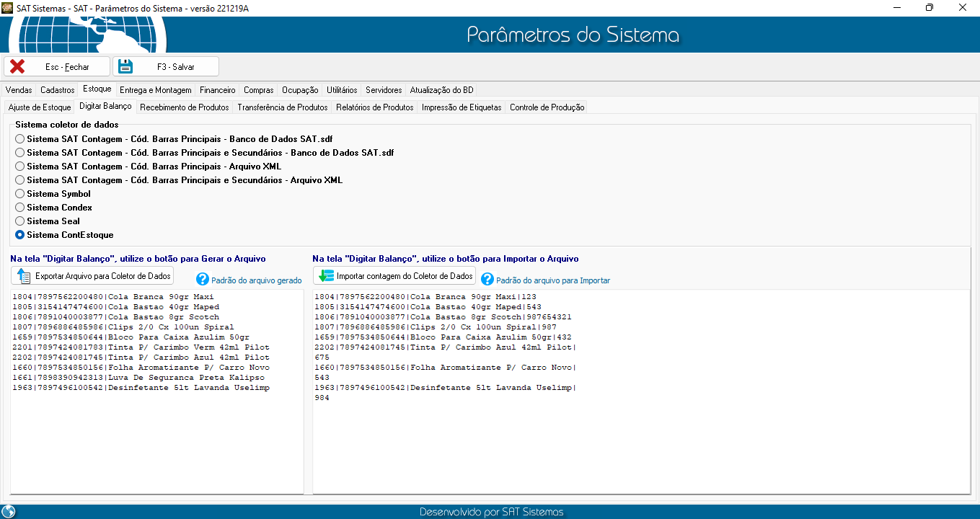The height and width of the screenshot is (519, 980).
Task: Choose the Sistema Seal radio button
Action: (x=20, y=221)
